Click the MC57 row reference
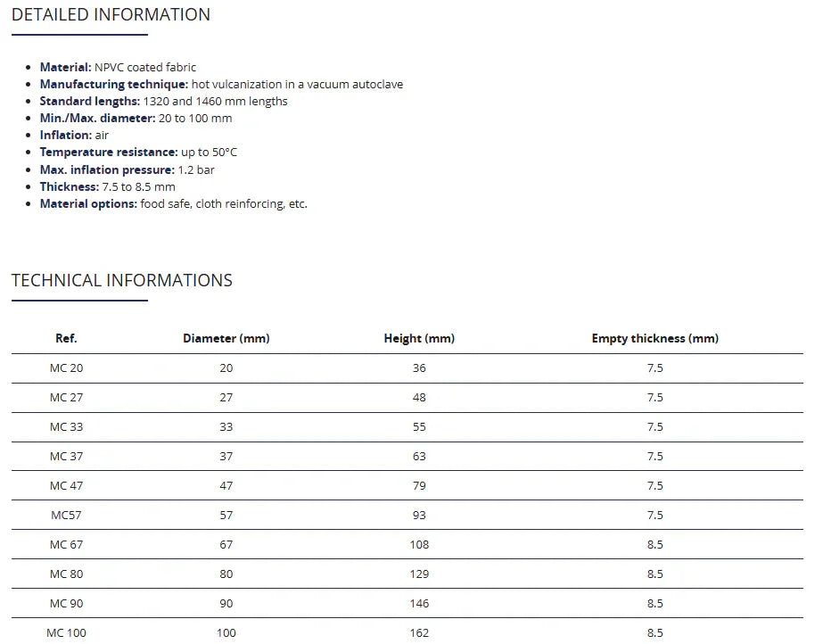The height and width of the screenshot is (644, 823). pyautogui.click(x=66, y=516)
